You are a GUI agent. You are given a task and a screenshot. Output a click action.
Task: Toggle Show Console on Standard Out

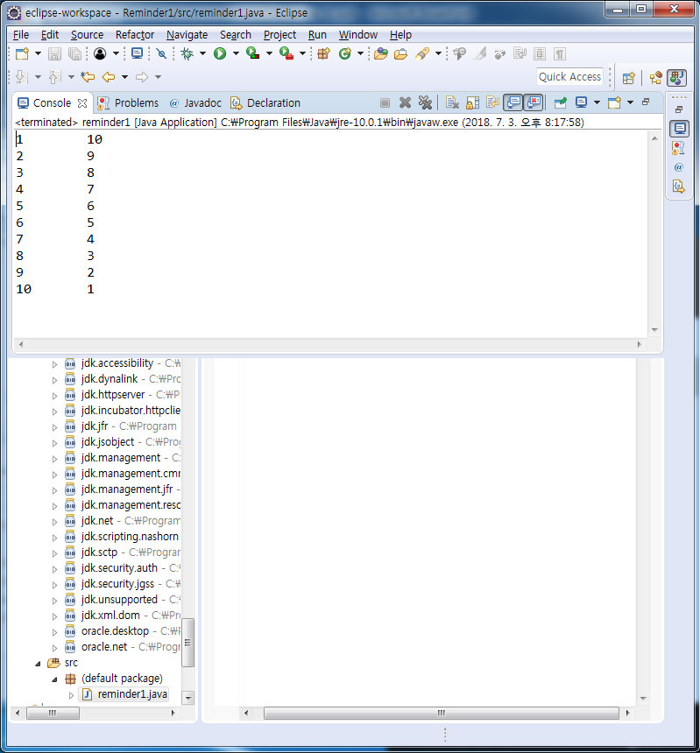coord(513,102)
